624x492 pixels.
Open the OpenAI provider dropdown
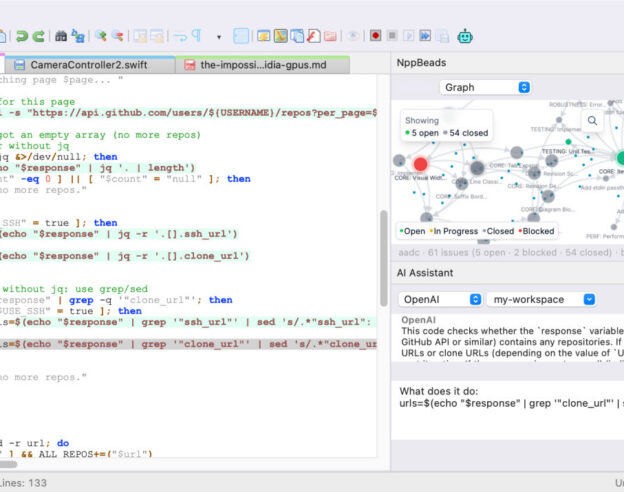440,299
